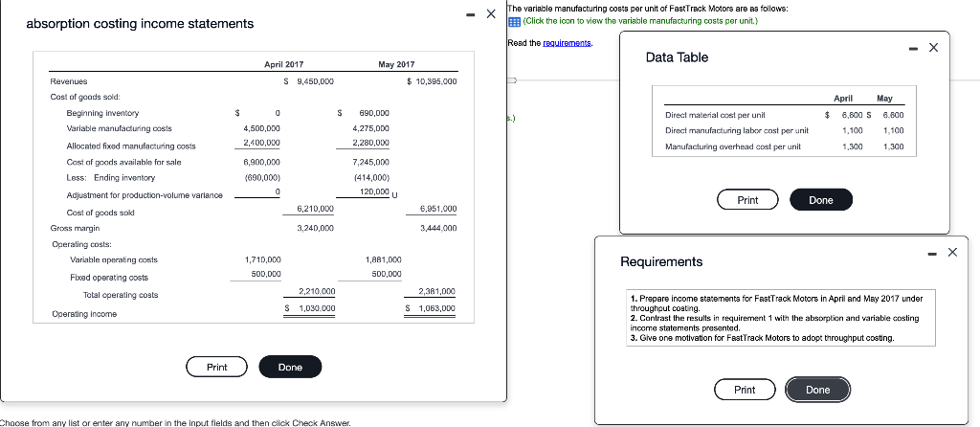The height and width of the screenshot is (427, 980).
Task: Click the 'Gross margin' row label
Action: click(75, 228)
